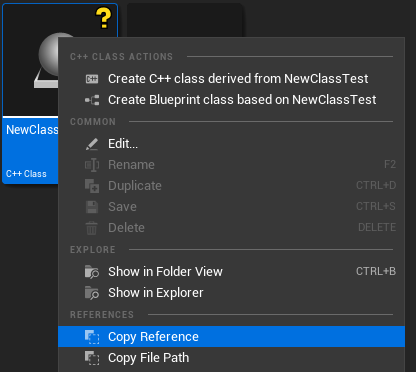Click the EXPLORE section heading
416x372 pixels.
[x=93, y=250]
